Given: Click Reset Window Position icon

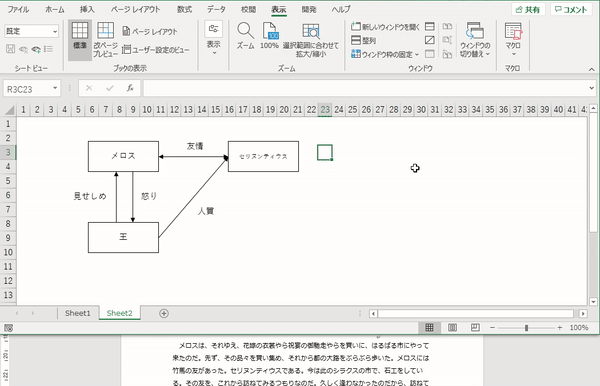Looking at the screenshot, I should click(447, 54).
